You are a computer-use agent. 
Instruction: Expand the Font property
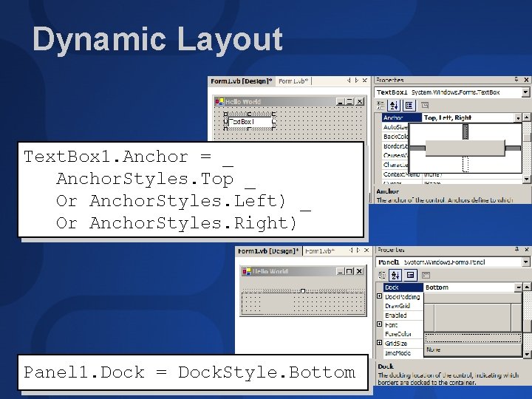pyautogui.click(x=380, y=324)
